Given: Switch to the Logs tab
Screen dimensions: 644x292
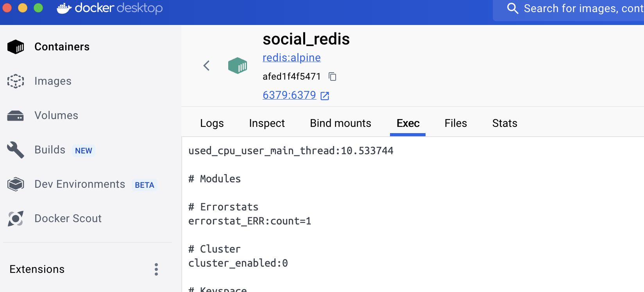Looking at the screenshot, I should coord(212,123).
